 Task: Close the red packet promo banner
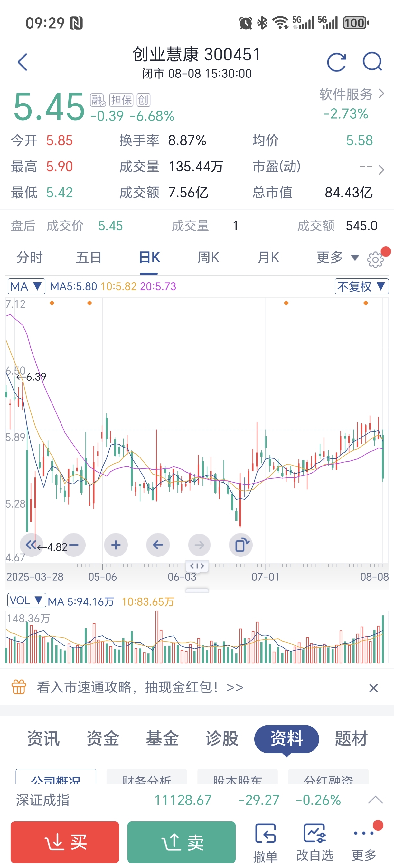(x=373, y=688)
